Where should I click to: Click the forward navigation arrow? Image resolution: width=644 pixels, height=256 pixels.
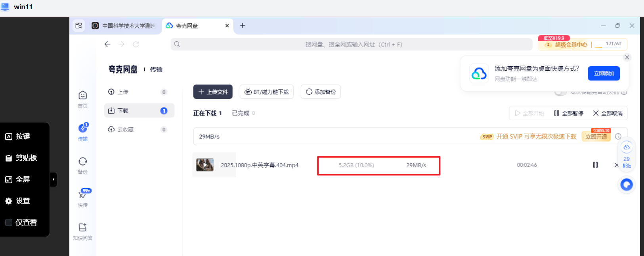(121, 44)
